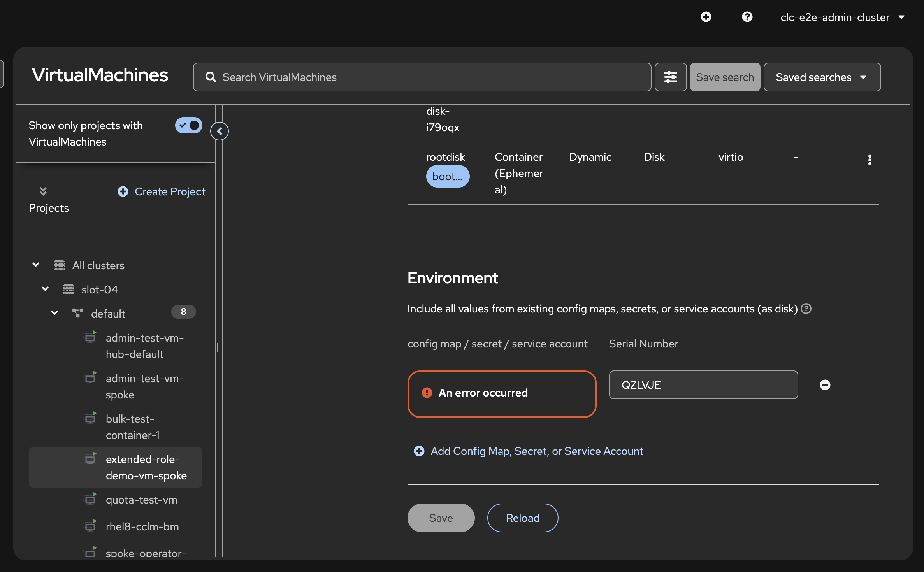Viewport: 924px width, 572px height.
Task: Click the Environment help info icon
Action: coord(806,309)
